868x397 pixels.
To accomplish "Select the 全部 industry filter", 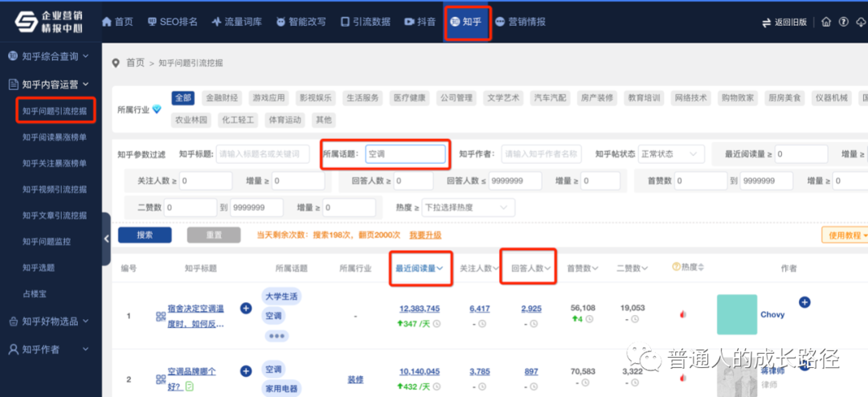I will [183, 98].
